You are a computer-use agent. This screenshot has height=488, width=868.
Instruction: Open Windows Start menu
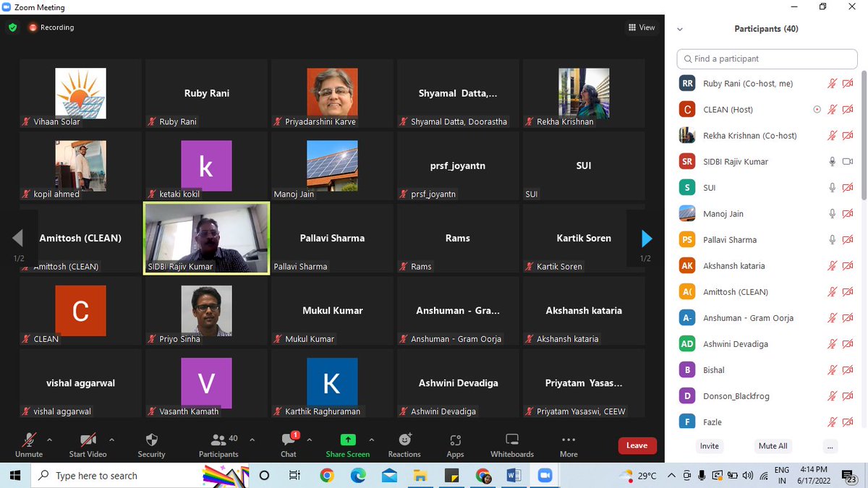point(15,476)
